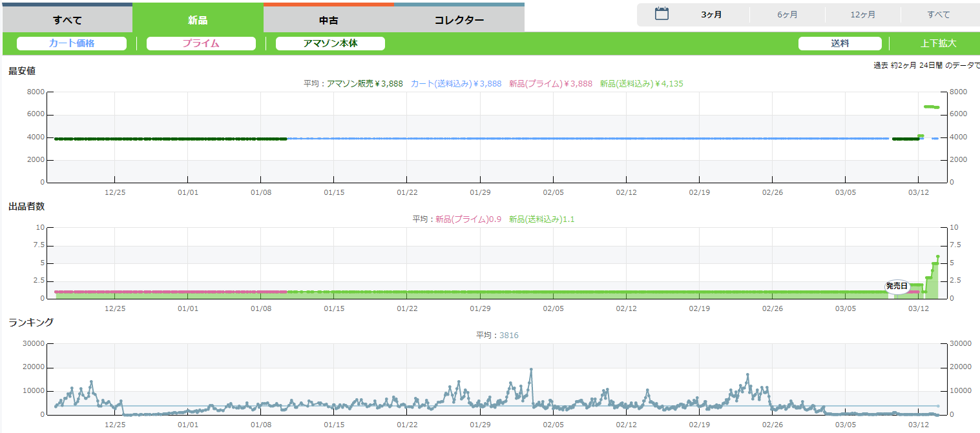This screenshot has height=433, width=980.
Task: Open the 中古 tab
Action: click(328, 19)
